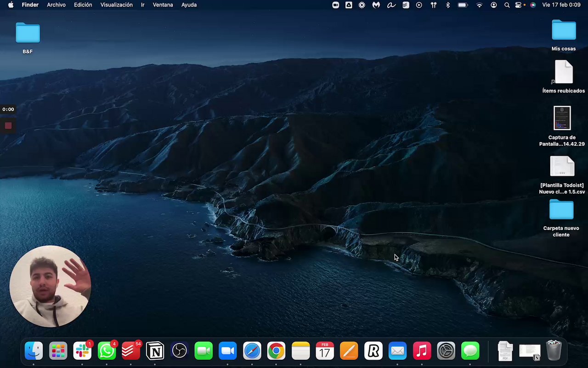Open the Visualización menu
Screen dimensions: 588x368
pyautogui.click(x=116, y=5)
